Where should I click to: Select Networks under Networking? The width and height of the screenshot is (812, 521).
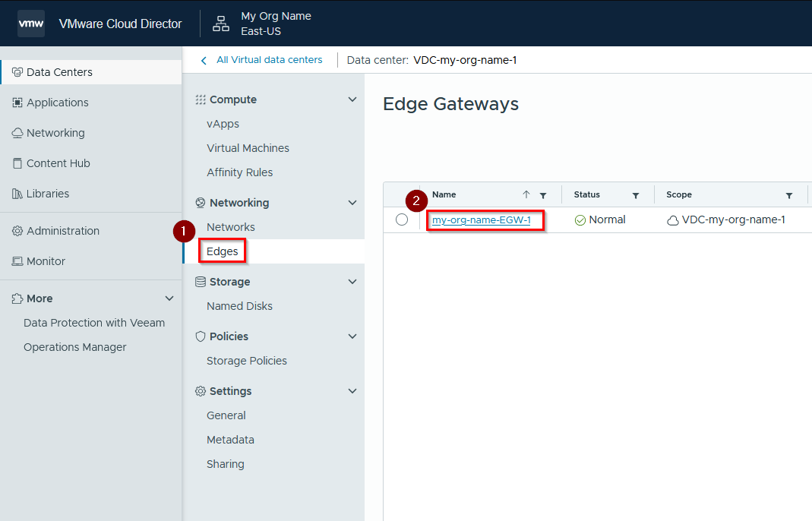(x=230, y=227)
